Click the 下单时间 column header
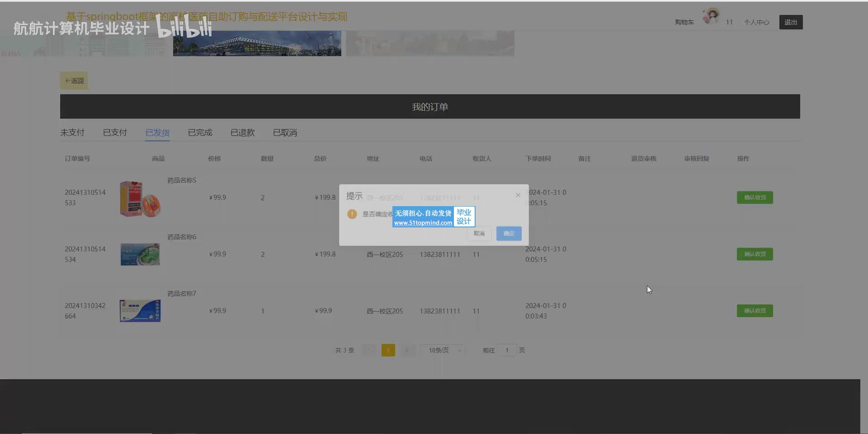The width and height of the screenshot is (868, 434). point(538,159)
